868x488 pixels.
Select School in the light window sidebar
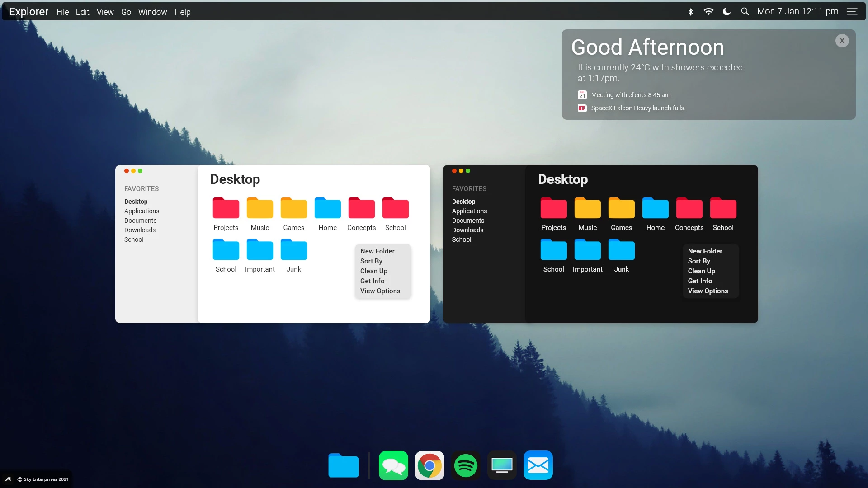coord(134,239)
